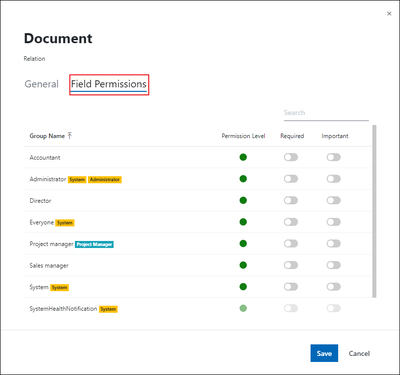Open the Field Permissions tab
This screenshot has height=375, width=400.
tap(109, 84)
